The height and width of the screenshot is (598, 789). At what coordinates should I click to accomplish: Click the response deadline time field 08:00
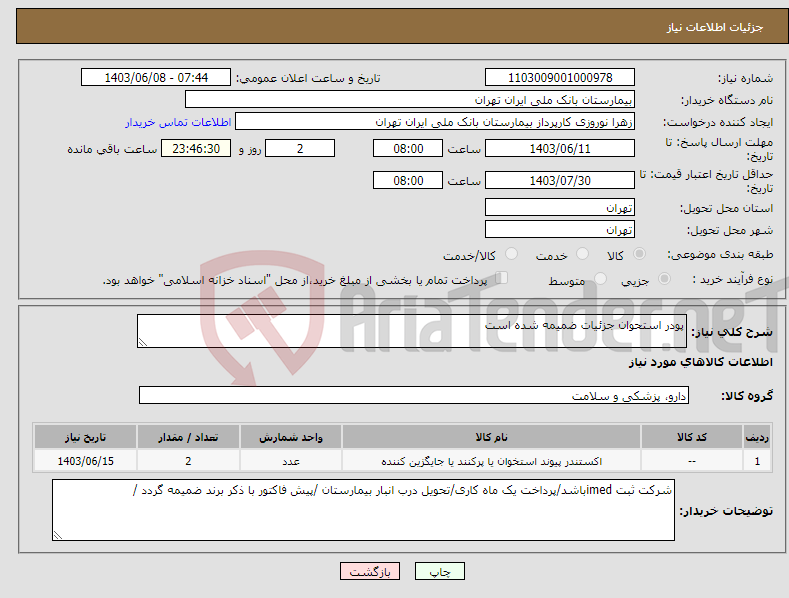pyautogui.click(x=408, y=148)
